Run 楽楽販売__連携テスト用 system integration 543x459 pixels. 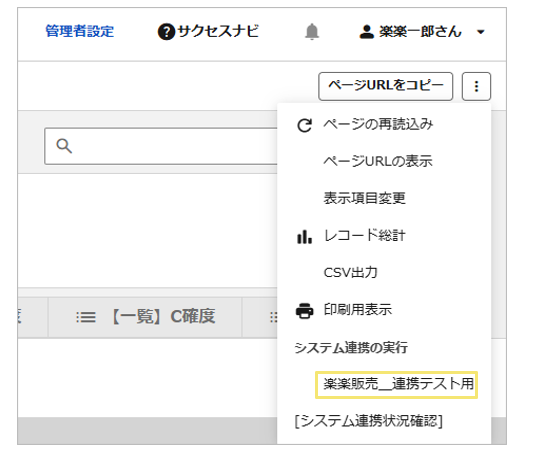(x=397, y=385)
